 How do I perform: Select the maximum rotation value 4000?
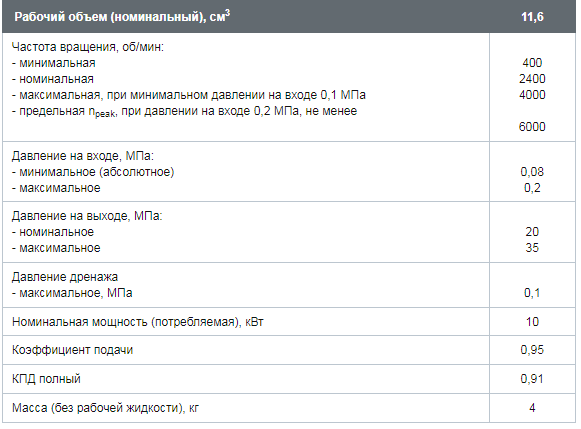(532, 95)
